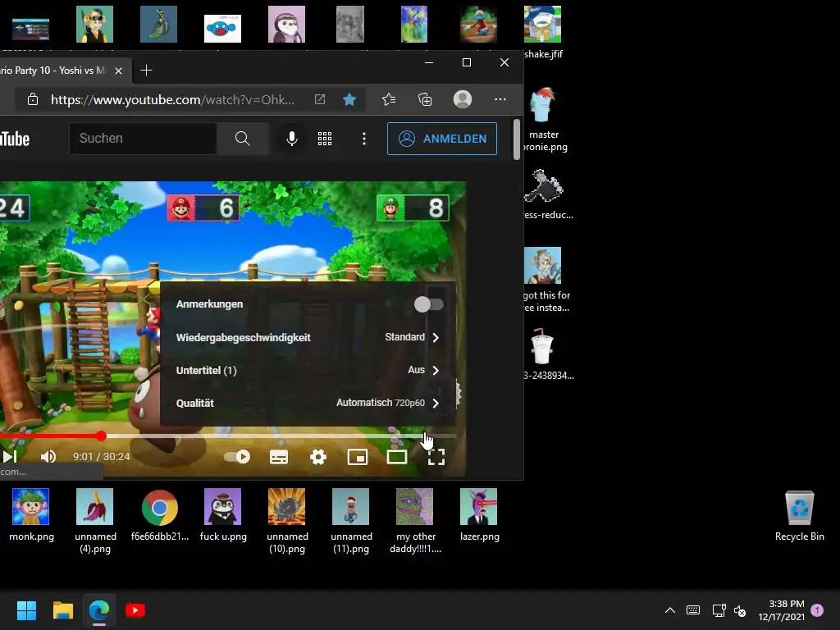Open the YouTube apps grid
This screenshot has width=840, height=630.
(x=325, y=138)
